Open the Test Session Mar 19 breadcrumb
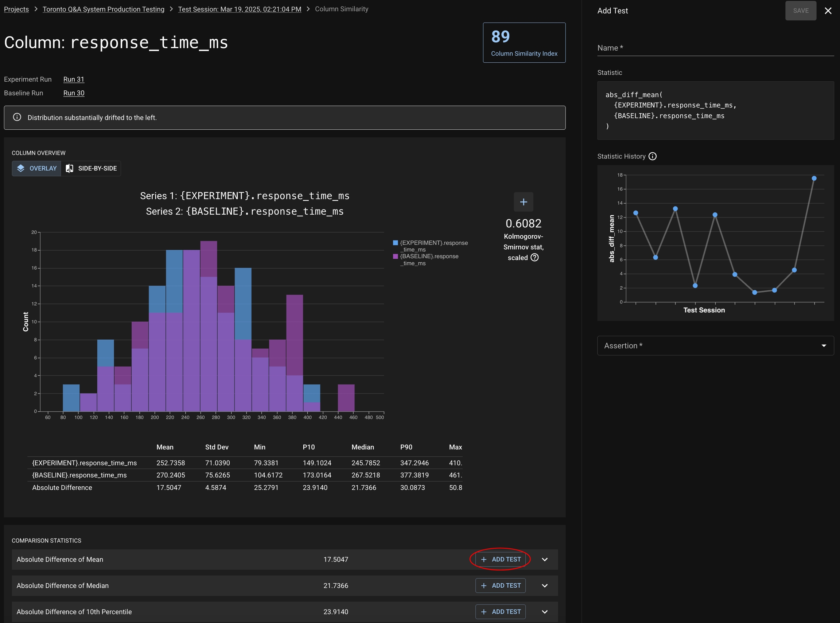This screenshot has width=840, height=623. click(x=240, y=9)
